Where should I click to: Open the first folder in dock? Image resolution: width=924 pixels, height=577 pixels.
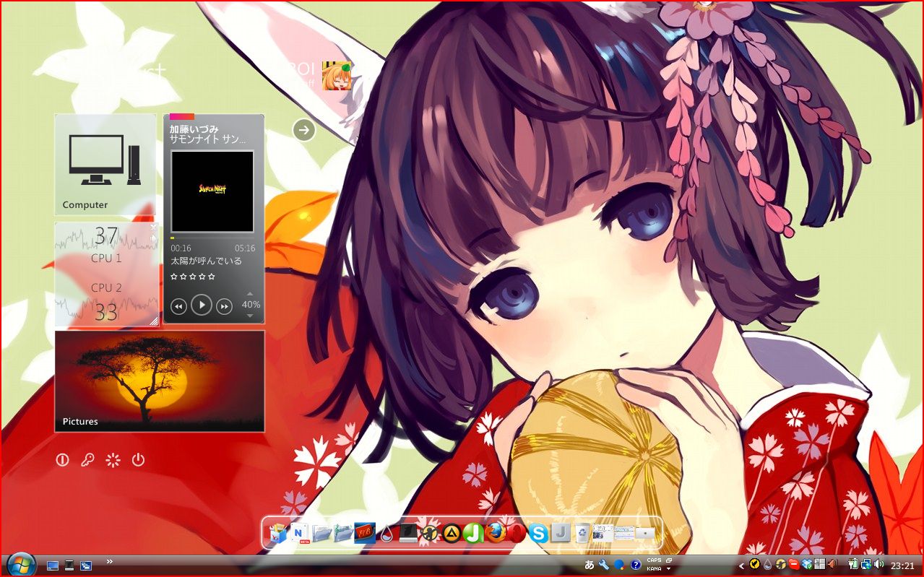(321, 533)
